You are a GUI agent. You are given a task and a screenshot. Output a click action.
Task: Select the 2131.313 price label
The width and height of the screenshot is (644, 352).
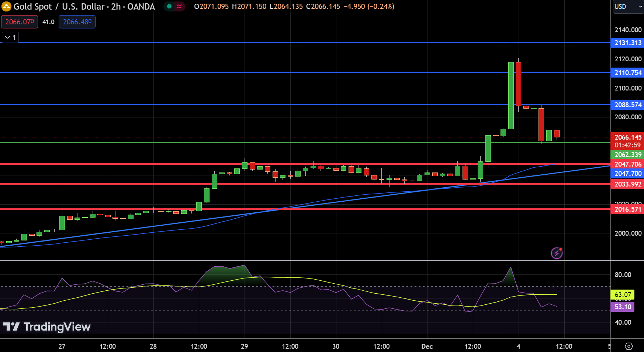(627, 43)
